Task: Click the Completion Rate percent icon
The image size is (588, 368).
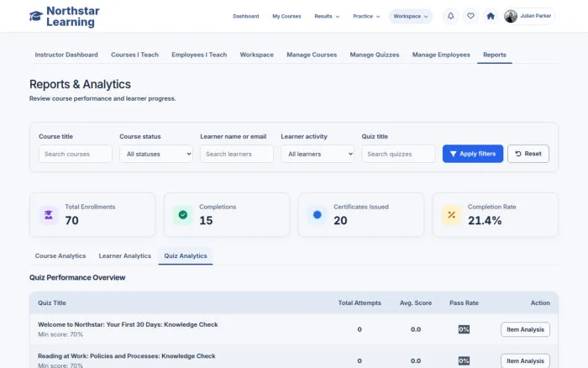Action: tap(452, 215)
